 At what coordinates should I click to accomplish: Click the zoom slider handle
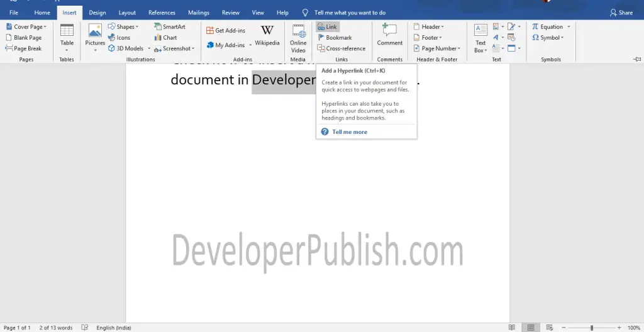(x=592, y=328)
